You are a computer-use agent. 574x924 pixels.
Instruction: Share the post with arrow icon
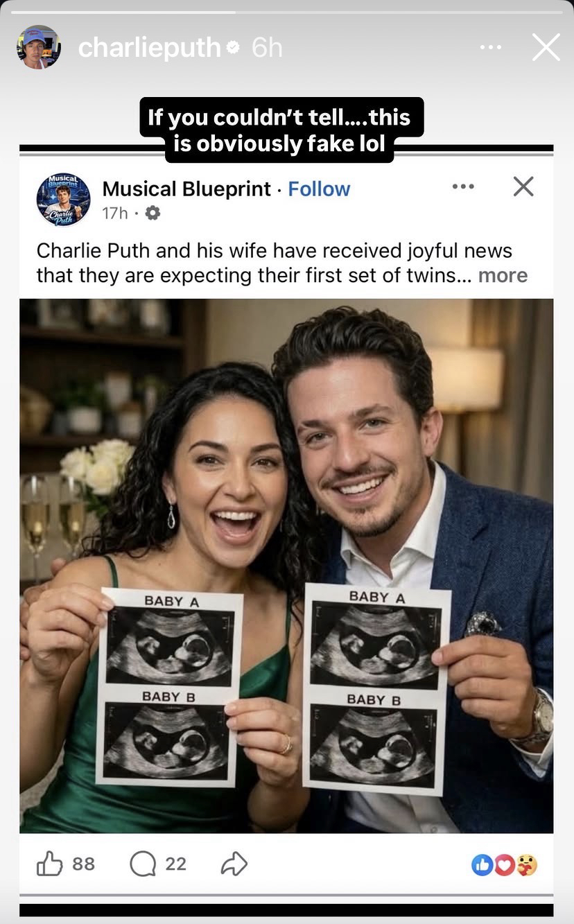click(x=234, y=864)
